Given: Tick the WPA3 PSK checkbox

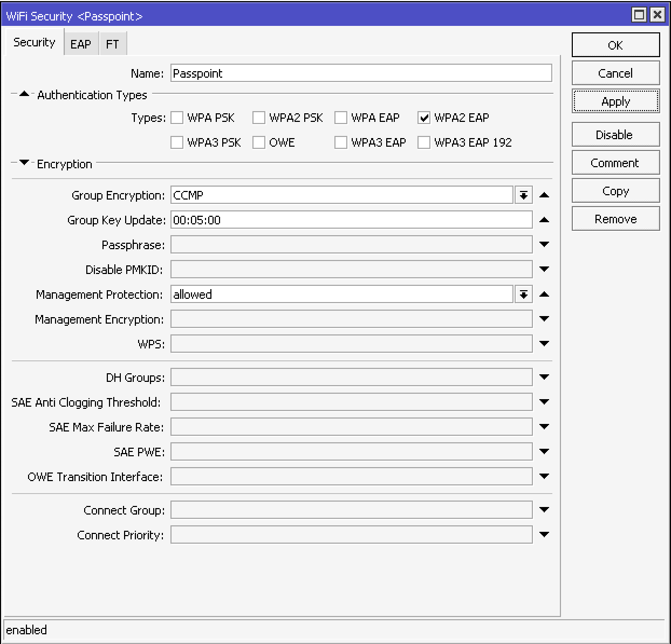Looking at the screenshot, I should coord(177,142).
